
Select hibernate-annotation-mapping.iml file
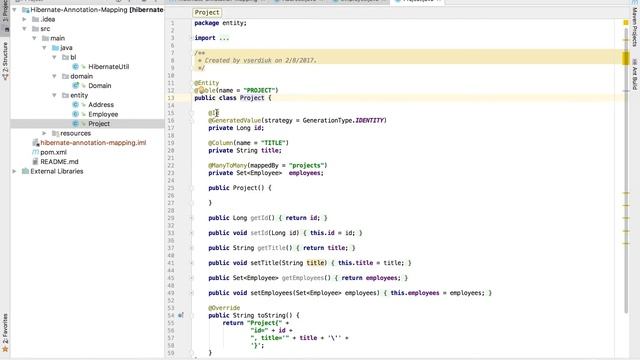point(93,142)
